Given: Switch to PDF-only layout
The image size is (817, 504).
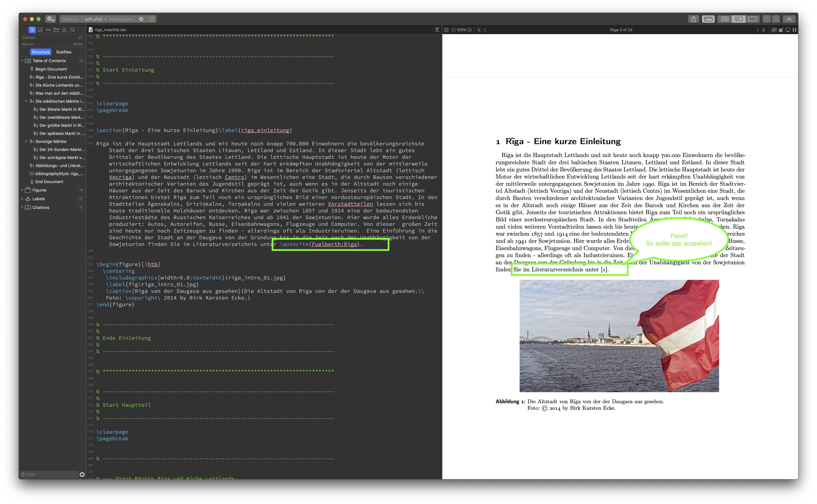Looking at the screenshot, I should (752, 19).
